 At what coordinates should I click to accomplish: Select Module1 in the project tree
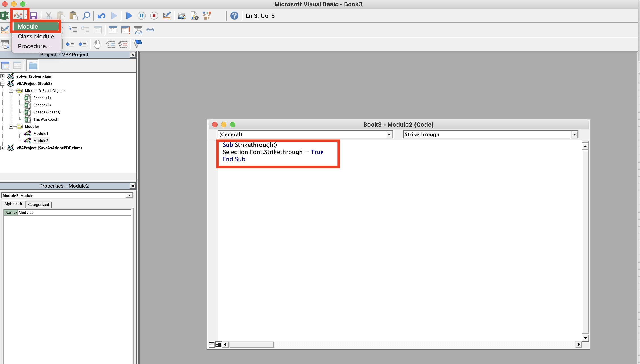click(41, 134)
